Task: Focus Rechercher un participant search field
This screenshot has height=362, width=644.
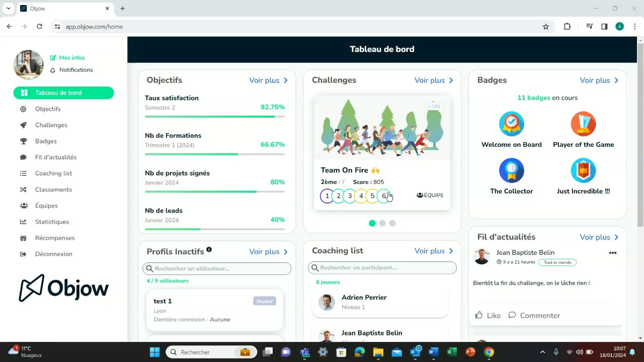Action: [x=382, y=267]
